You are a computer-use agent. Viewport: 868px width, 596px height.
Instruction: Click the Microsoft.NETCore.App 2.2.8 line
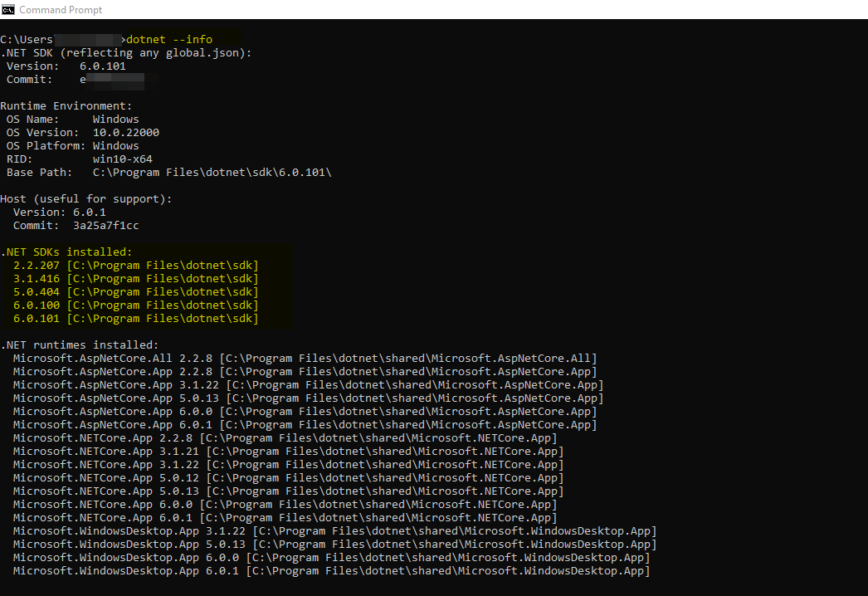coord(285,438)
